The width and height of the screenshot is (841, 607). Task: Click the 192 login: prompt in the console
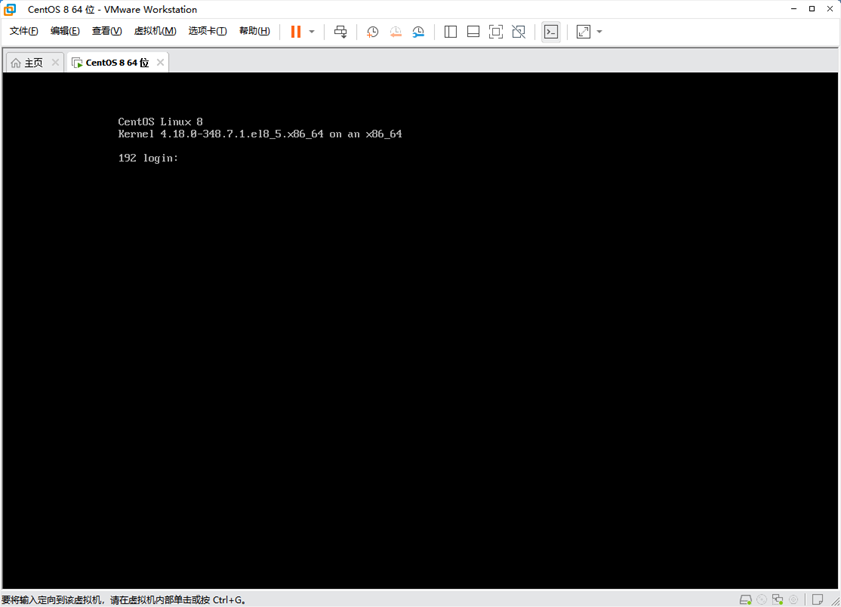pyautogui.click(x=148, y=158)
